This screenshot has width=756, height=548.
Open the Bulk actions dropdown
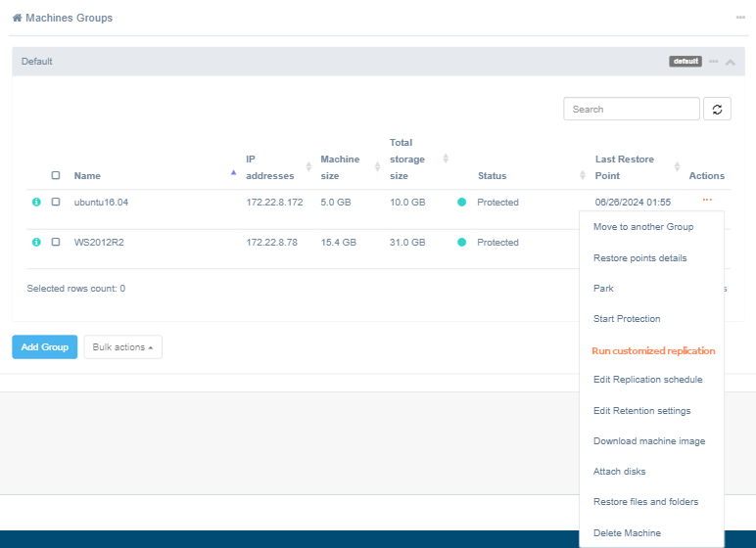click(123, 347)
